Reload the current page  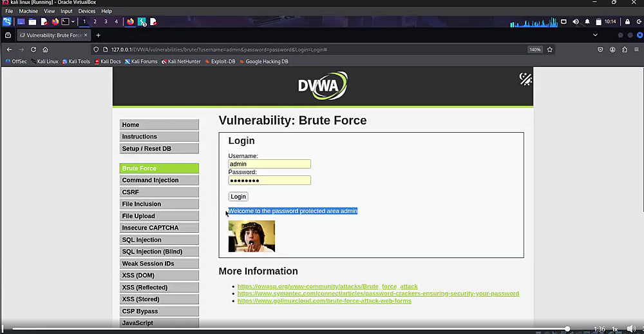pyautogui.click(x=33, y=50)
